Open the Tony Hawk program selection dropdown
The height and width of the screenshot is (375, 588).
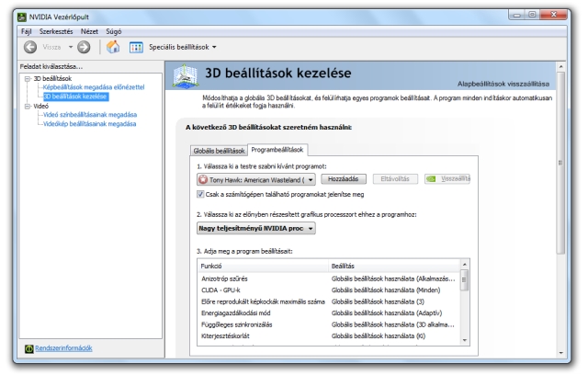point(256,179)
